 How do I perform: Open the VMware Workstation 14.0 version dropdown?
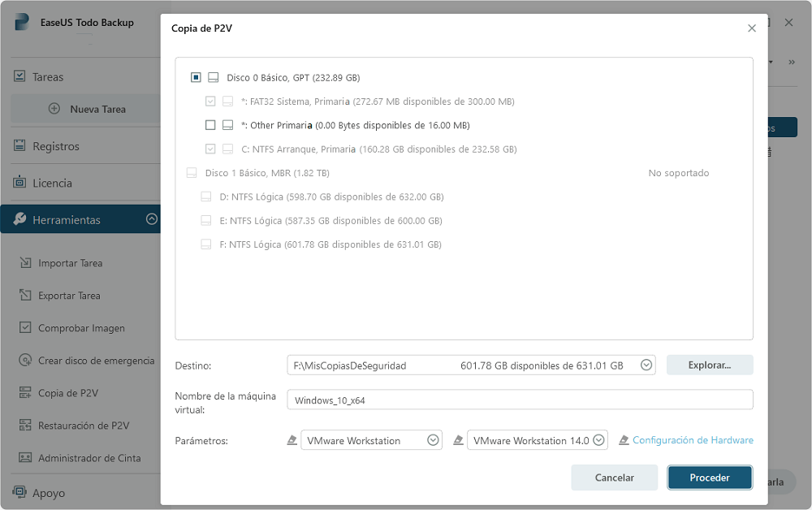coord(599,440)
